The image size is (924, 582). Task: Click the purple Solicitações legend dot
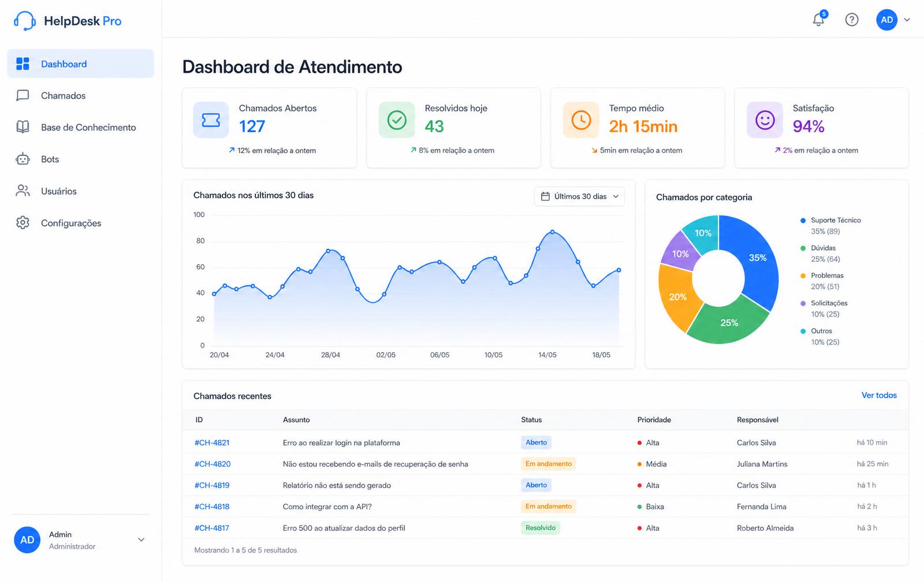(x=803, y=304)
